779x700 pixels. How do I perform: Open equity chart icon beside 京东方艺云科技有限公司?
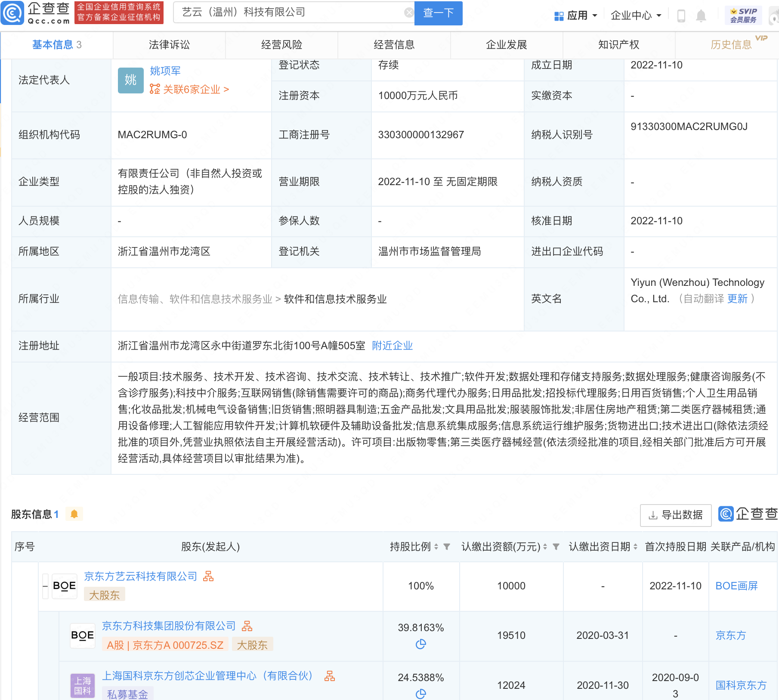[x=208, y=576]
